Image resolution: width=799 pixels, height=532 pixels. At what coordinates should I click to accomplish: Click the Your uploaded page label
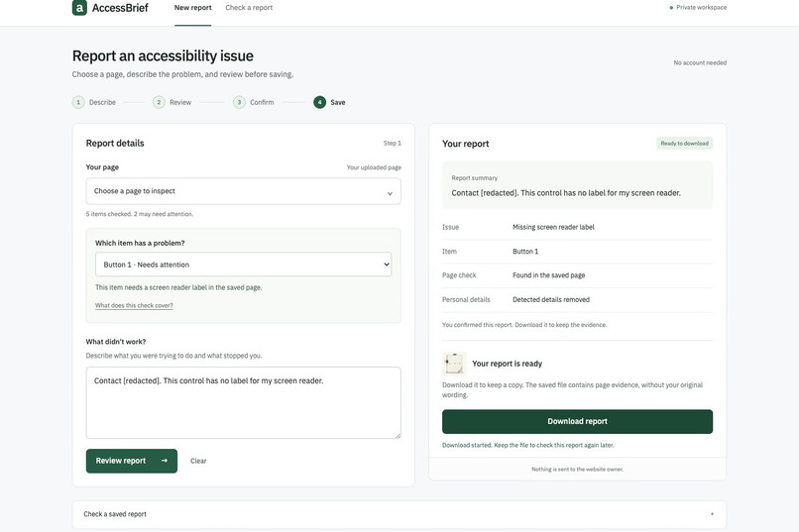(374, 167)
